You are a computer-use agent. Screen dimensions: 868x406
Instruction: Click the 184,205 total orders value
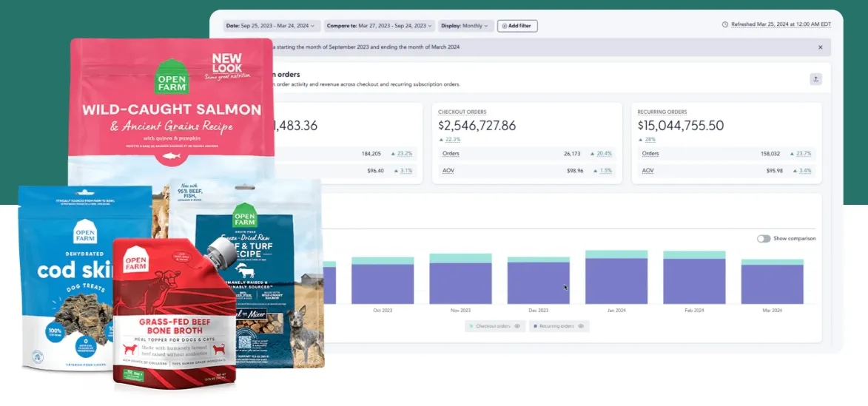[371, 153]
